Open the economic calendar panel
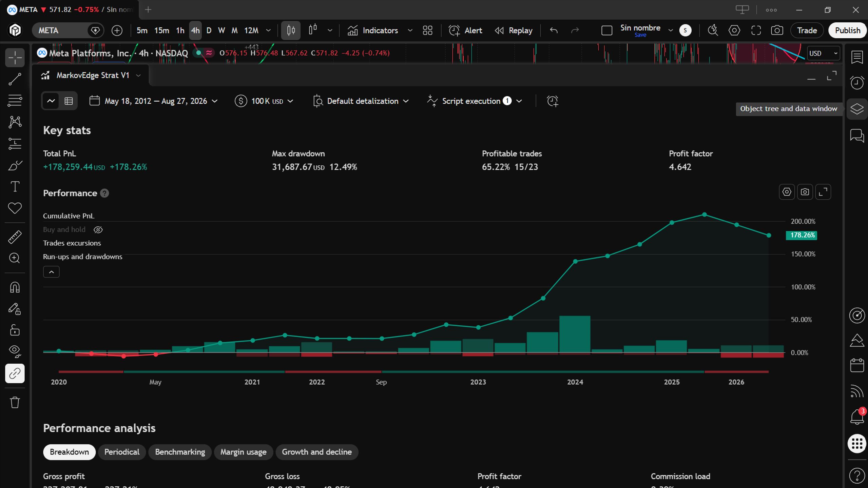Viewport: 868px width, 488px height. 857,365
